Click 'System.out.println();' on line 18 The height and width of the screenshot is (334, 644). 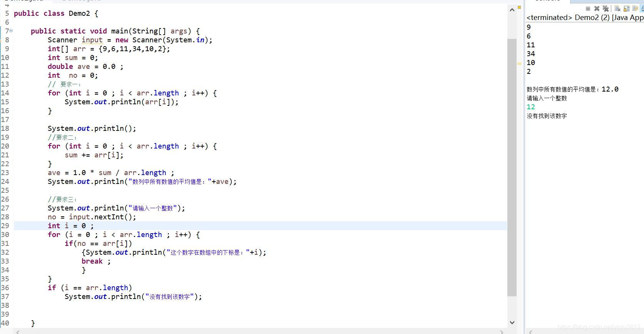pos(92,129)
